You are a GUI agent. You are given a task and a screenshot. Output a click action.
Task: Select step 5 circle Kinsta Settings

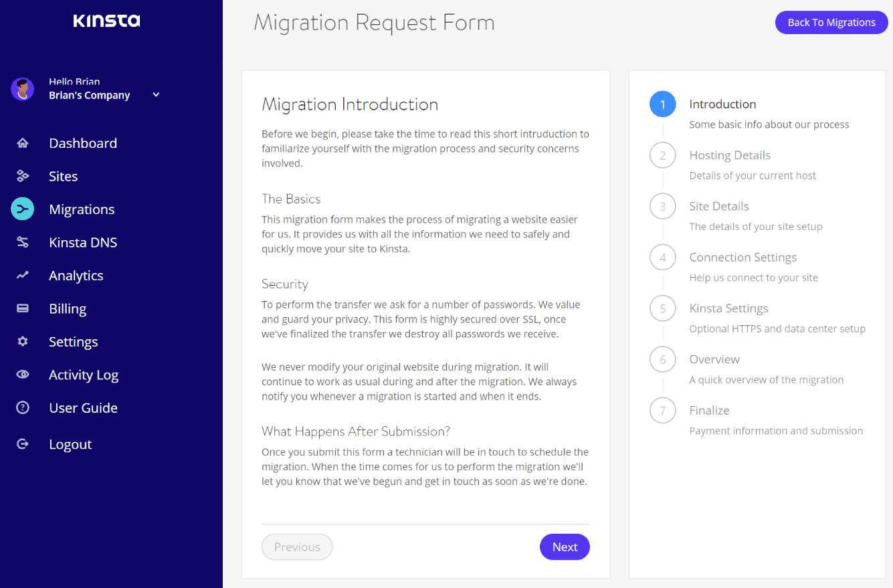click(x=663, y=308)
